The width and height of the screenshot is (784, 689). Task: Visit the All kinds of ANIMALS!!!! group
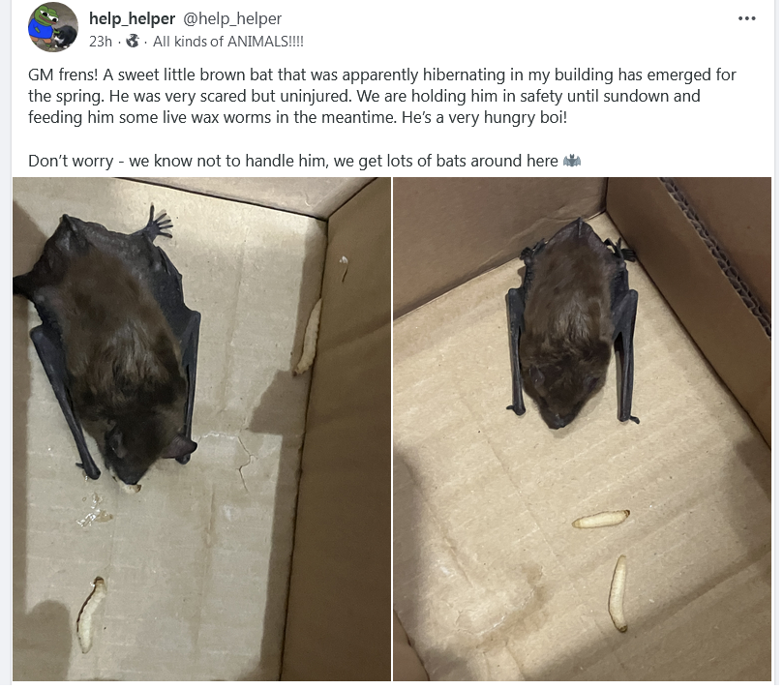coord(228,42)
